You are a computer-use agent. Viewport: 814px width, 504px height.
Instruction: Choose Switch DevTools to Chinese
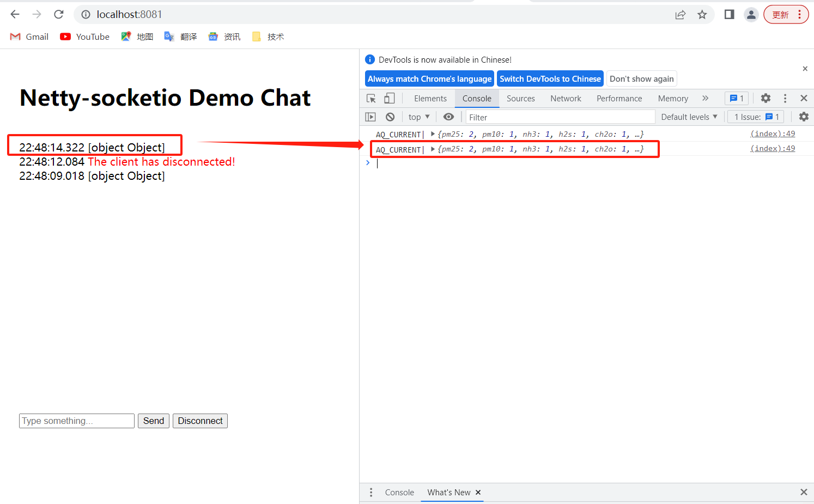coord(550,78)
